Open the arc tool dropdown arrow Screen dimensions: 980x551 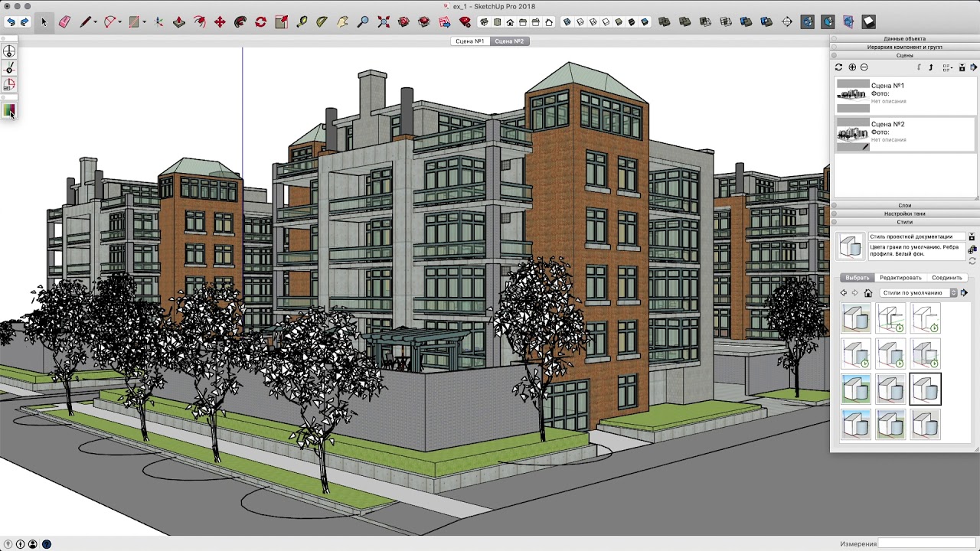click(120, 22)
